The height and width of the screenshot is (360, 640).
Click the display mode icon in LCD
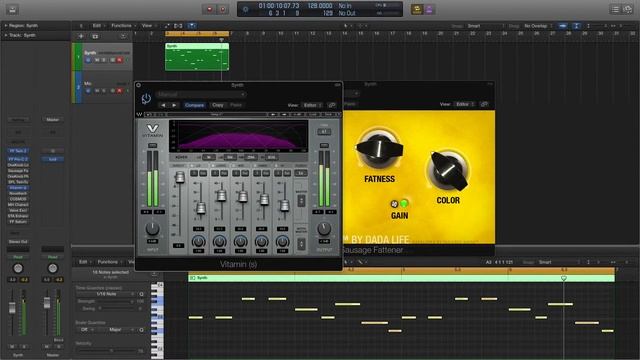[x=245, y=9]
